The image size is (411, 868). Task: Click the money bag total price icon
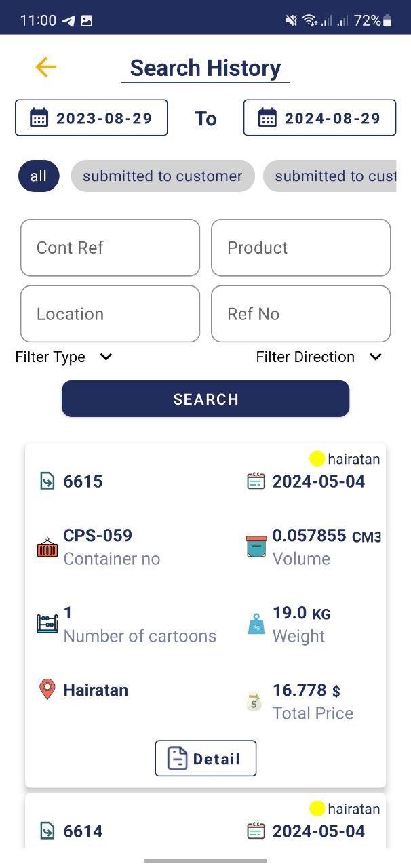pyautogui.click(x=254, y=701)
